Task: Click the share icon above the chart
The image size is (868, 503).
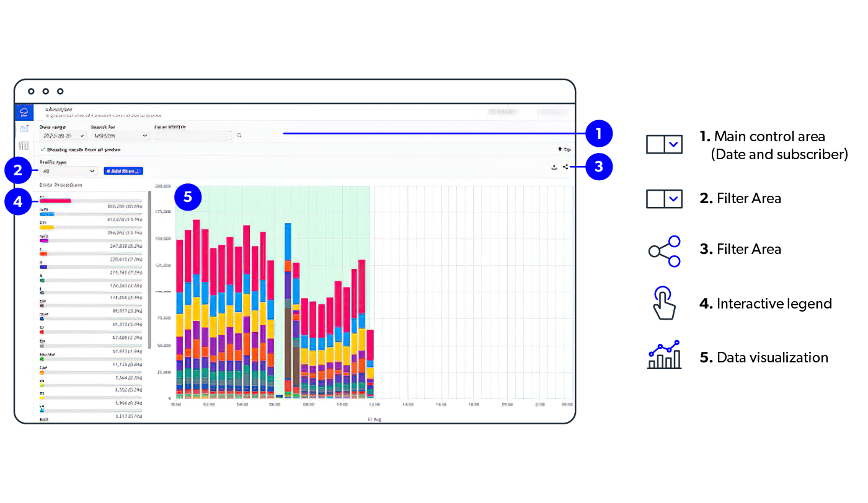Action: tap(565, 167)
